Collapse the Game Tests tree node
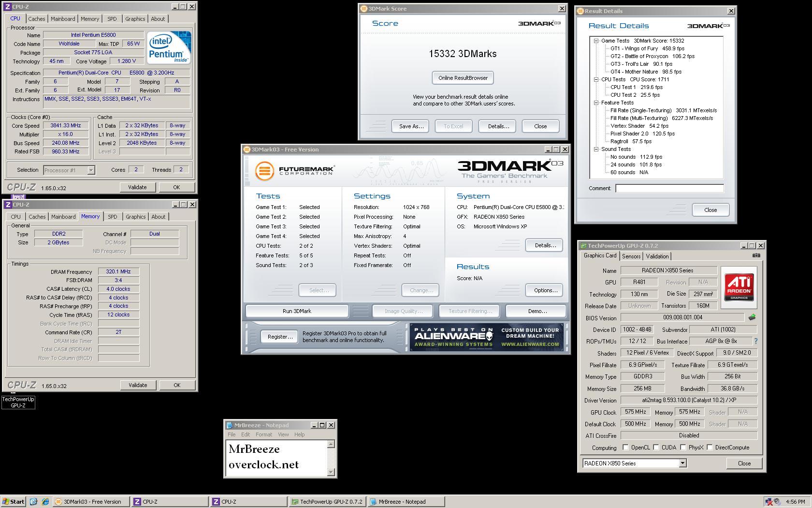This screenshot has width=812, height=508. [x=596, y=41]
